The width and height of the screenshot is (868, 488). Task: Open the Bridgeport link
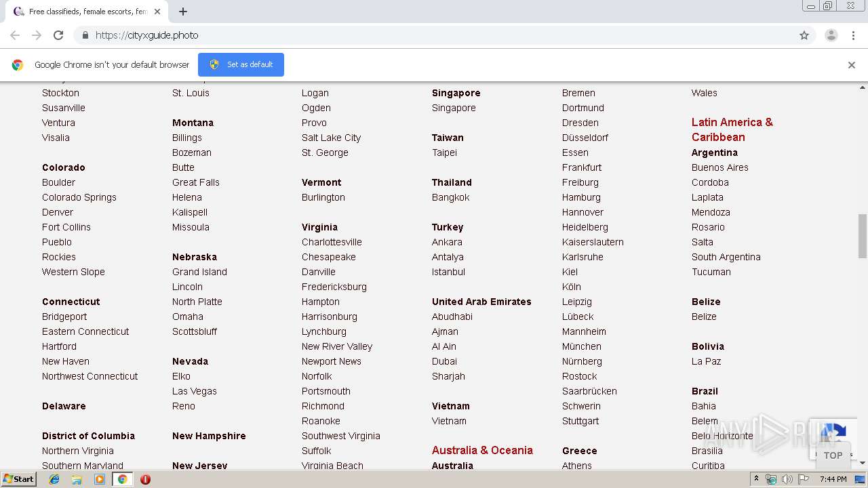tap(64, 317)
